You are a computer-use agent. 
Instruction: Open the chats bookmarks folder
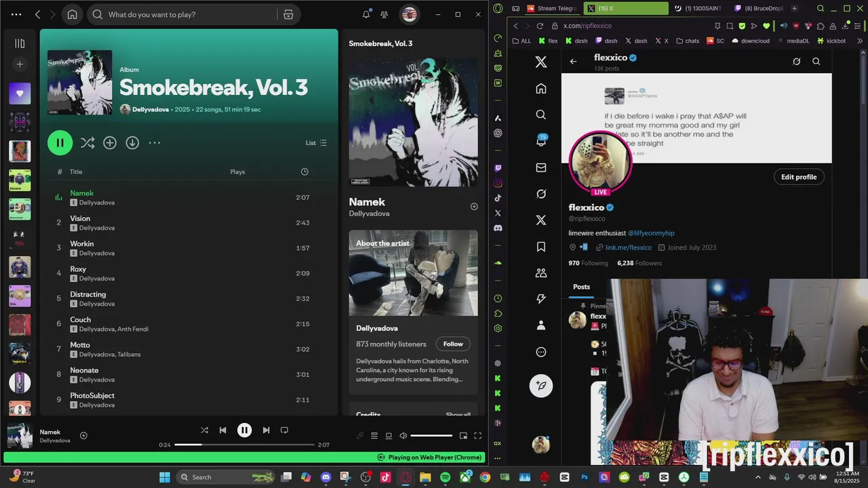[x=687, y=41]
